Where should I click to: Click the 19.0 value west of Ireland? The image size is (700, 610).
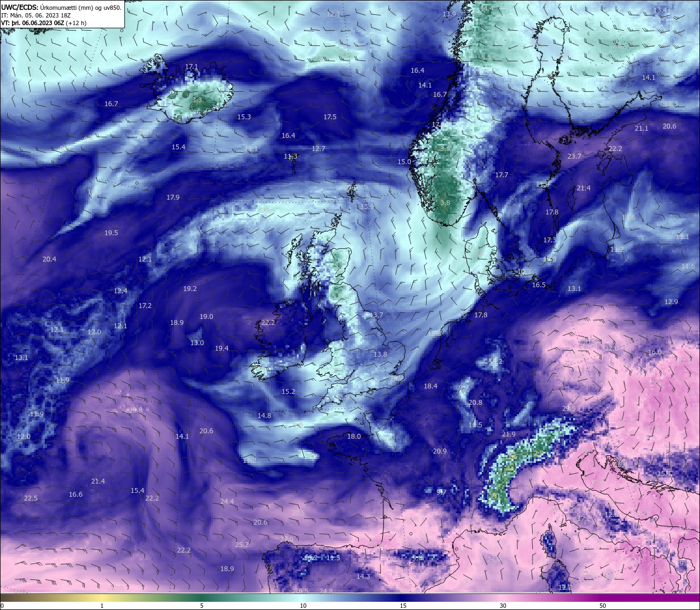pyautogui.click(x=206, y=317)
